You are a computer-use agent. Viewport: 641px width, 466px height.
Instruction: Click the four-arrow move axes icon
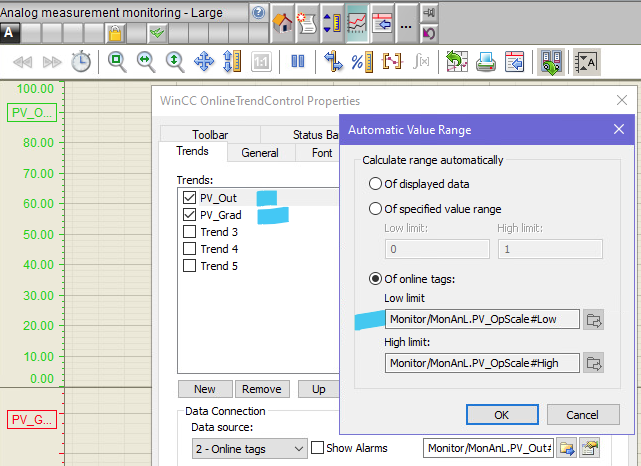point(204,62)
